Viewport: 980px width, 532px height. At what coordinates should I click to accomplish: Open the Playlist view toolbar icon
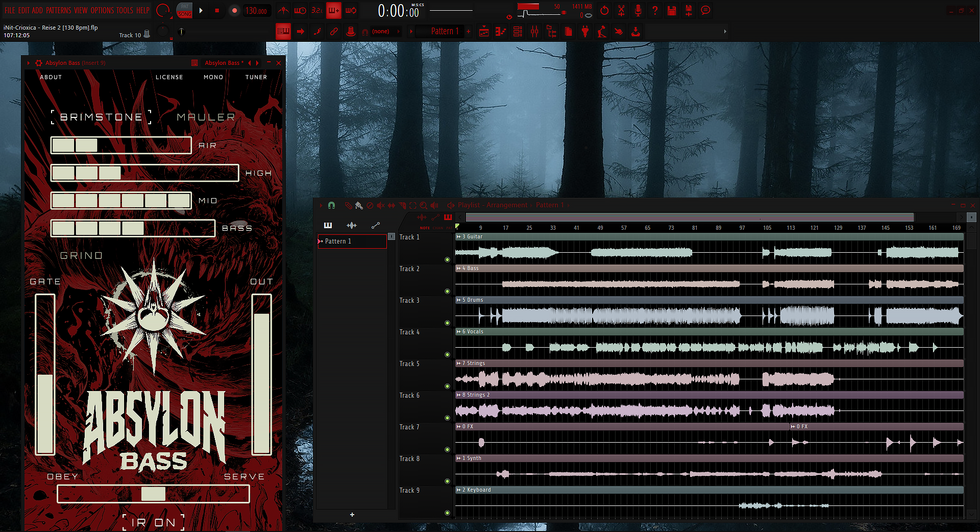point(484,32)
